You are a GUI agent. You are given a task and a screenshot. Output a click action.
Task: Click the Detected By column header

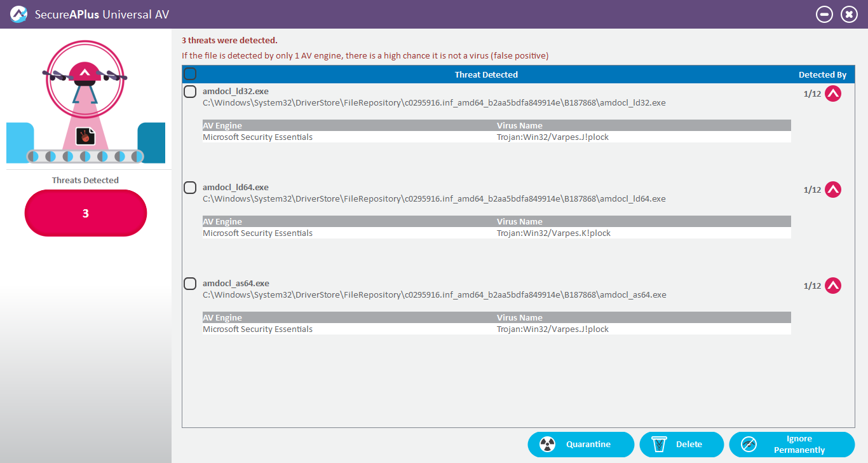tap(823, 75)
